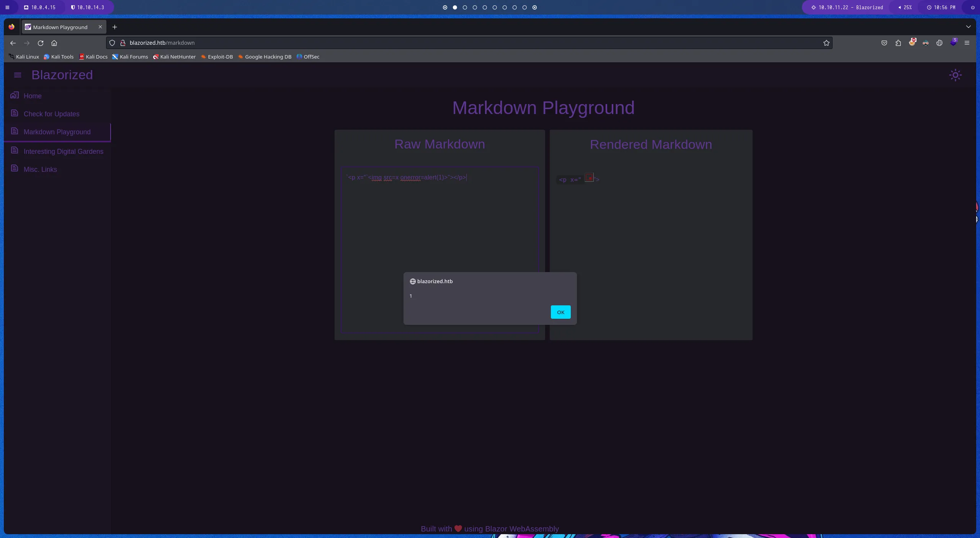The image size is (980, 538).
Task: Click the broken image in Rendered Markdown
Action: 589,178
